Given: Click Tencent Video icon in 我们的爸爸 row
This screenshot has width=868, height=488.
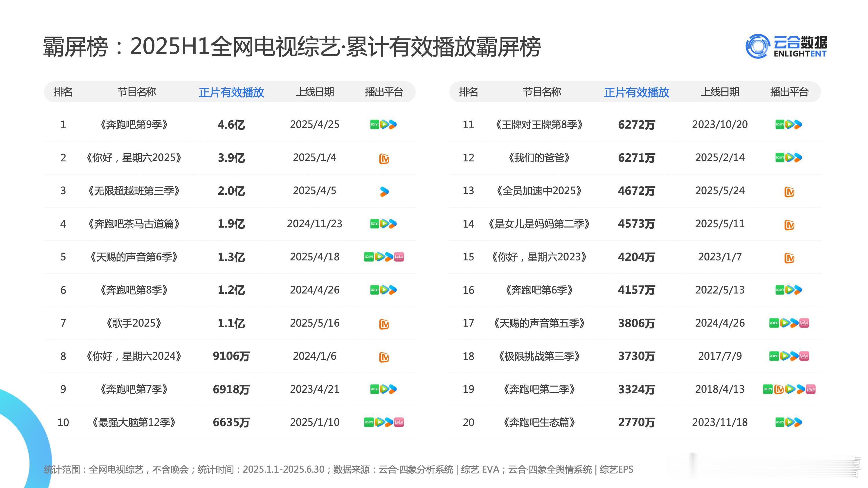Looking at the screenshot, I should 789,157.
